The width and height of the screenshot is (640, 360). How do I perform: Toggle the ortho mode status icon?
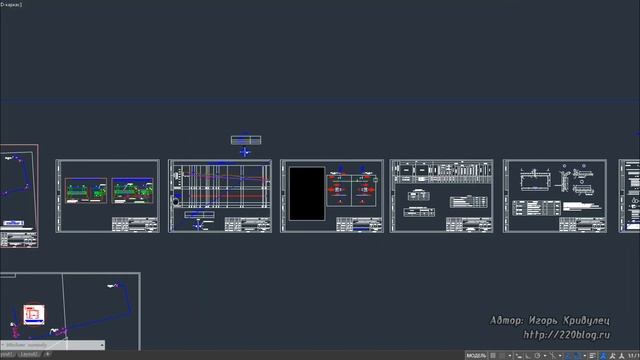pos(528,356)
